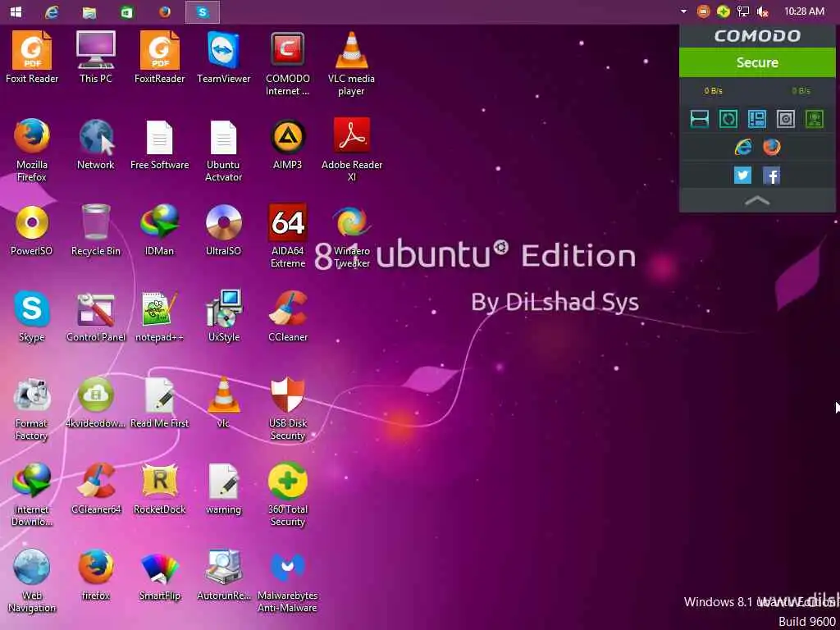Screen dimensions: 840x630
Task: Click the circular-arrows icon in COMODO widget
Action: point(728,119)
